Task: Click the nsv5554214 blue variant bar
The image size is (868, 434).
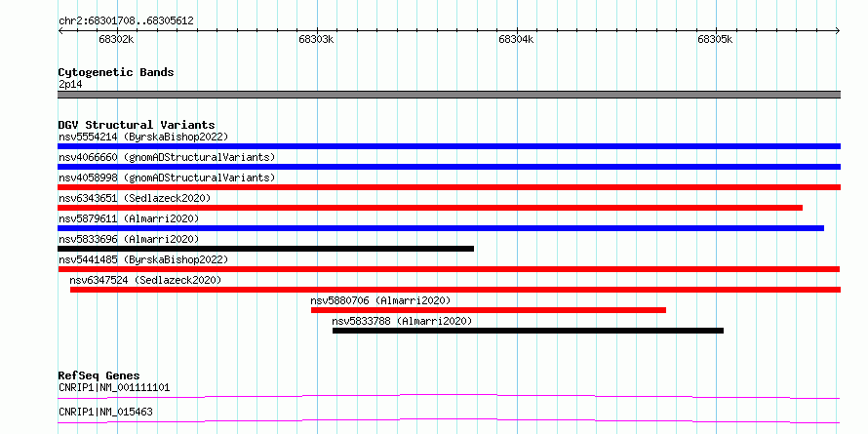Action: 449,146
